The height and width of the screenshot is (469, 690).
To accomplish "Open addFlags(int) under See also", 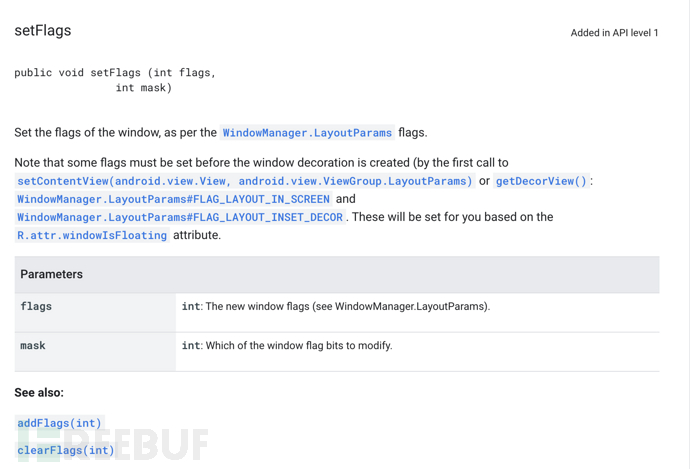I will click(59, 423).
